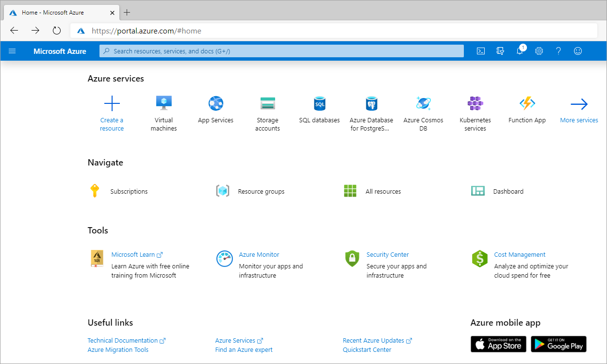
Task: Show more services
Action: [579, 109]
